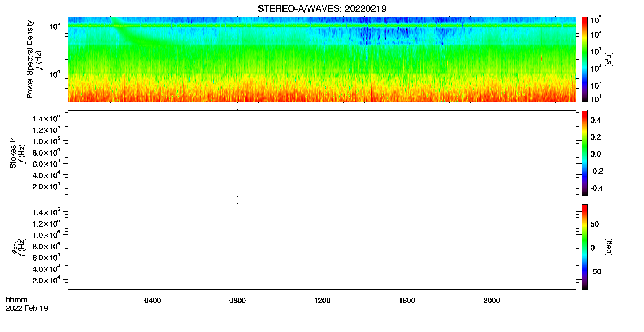This screenshot has height=332, width=644.
Task: Click the 1200 time tick label
Action: (x=322, y=301)
